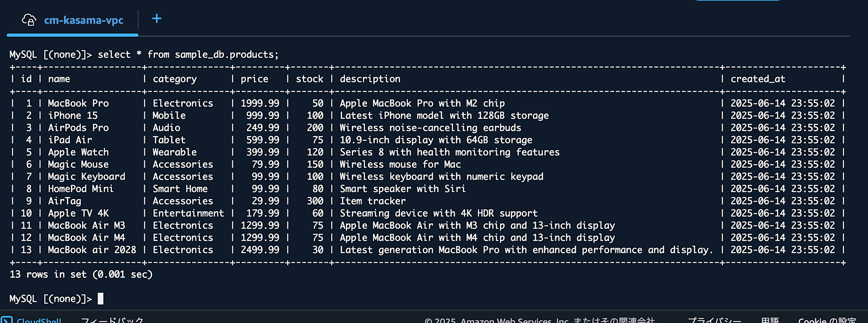Screen dimensions: 868x323
Task: Click the 'Audio' category cell
Action: pos(166,127)
